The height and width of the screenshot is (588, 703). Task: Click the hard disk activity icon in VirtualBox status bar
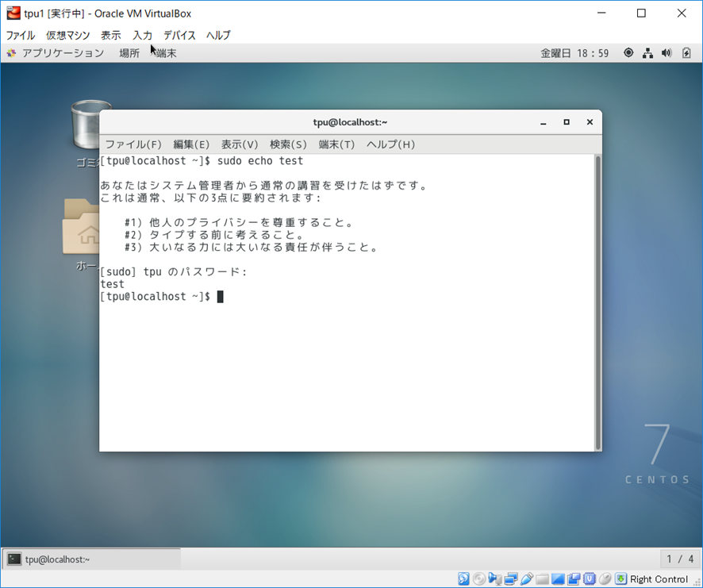coord(465,578)
